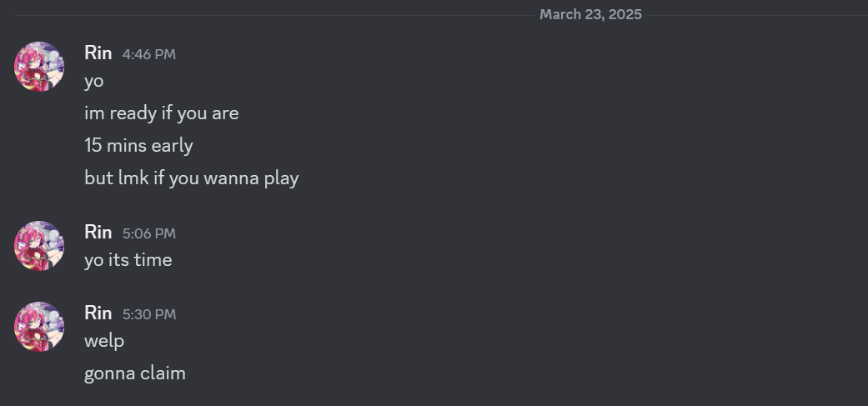Viewport: 868px width, 406px height.
Task: Select the 'gonna claim' message
Action: tap(135, 373)
